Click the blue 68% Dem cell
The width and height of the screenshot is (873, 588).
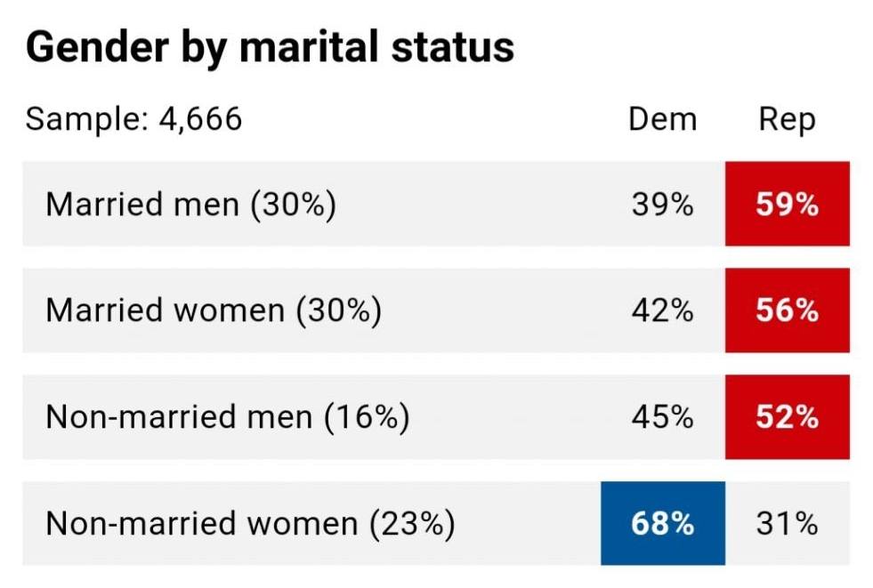662,523
